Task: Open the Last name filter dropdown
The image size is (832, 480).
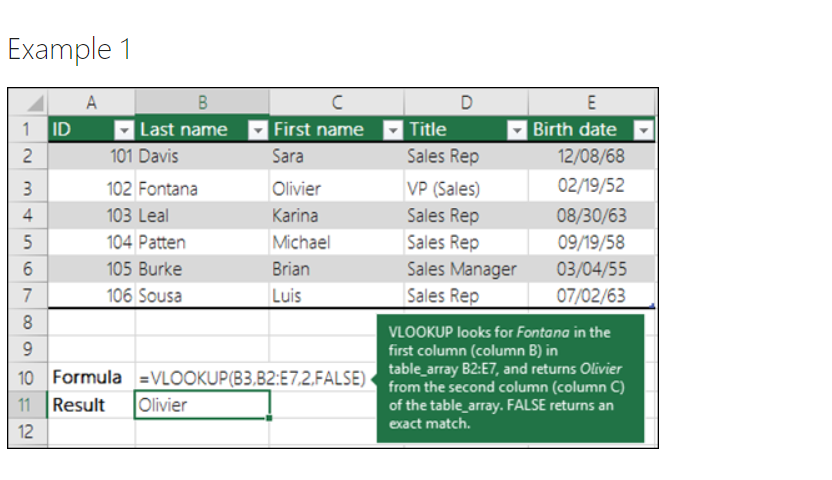Action: click(x=257, y=130)
